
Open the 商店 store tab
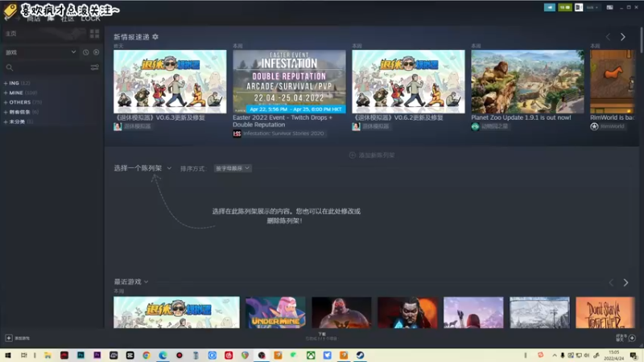pyautogui.click(x=34, y=19)
